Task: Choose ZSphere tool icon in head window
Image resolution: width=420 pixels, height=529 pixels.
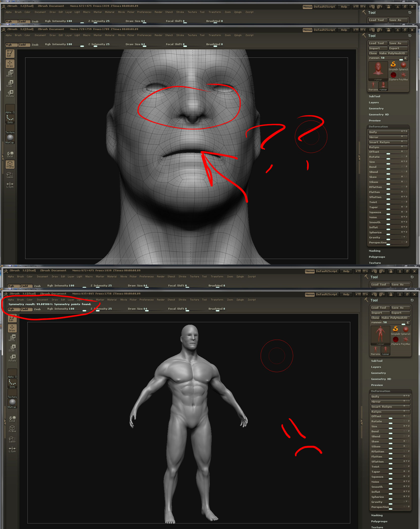Action: [x=393, y=76]
